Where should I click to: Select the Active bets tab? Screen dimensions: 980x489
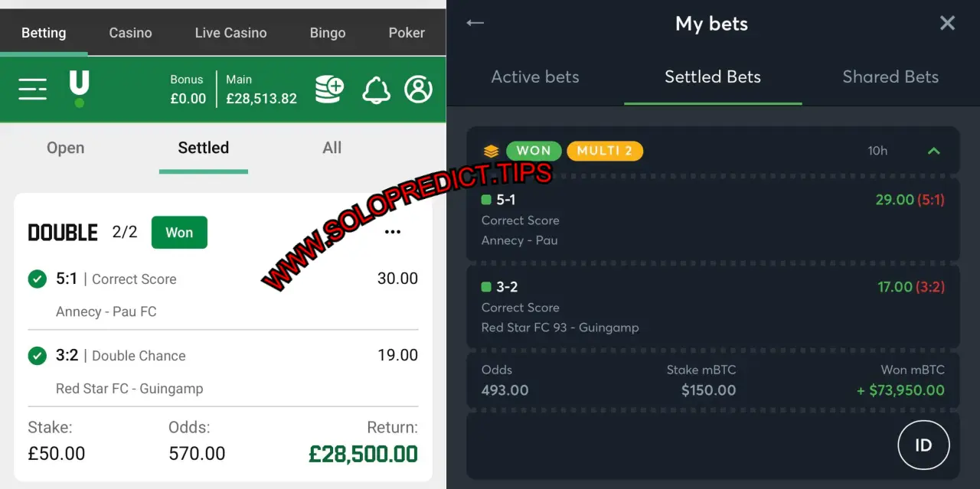pos(535,77)
